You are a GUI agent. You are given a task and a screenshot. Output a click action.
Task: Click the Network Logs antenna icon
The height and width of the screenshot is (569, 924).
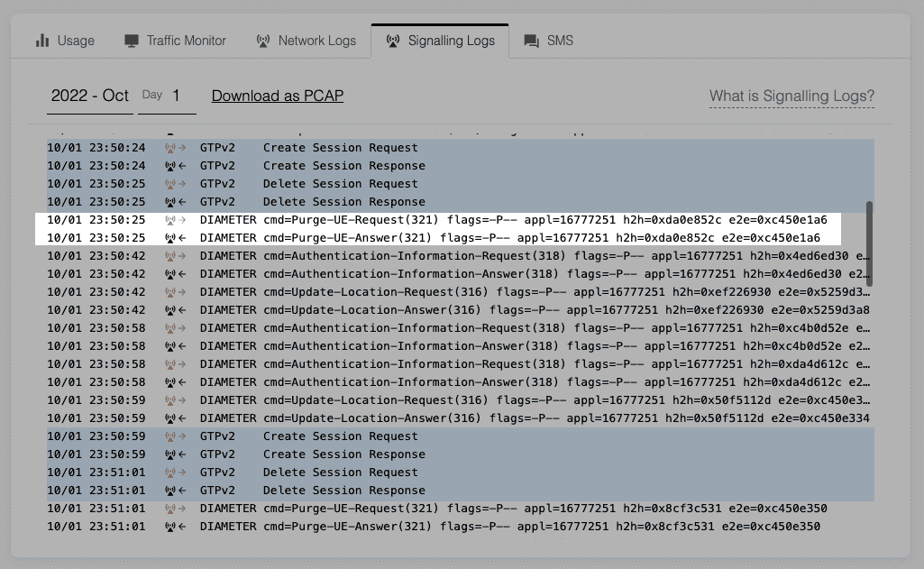[x=263, y=41]
